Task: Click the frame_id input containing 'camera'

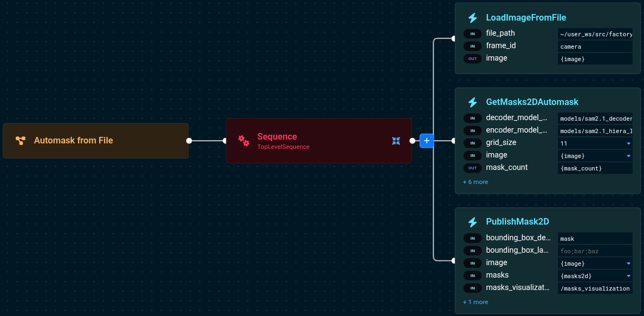Action: click(595, 46)
